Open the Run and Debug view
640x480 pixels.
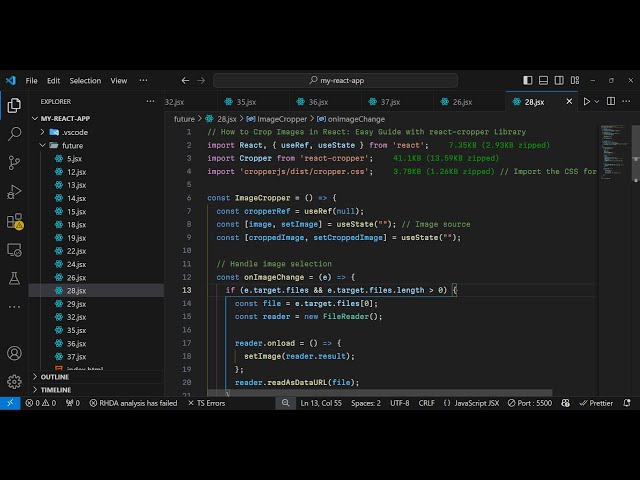14,191
